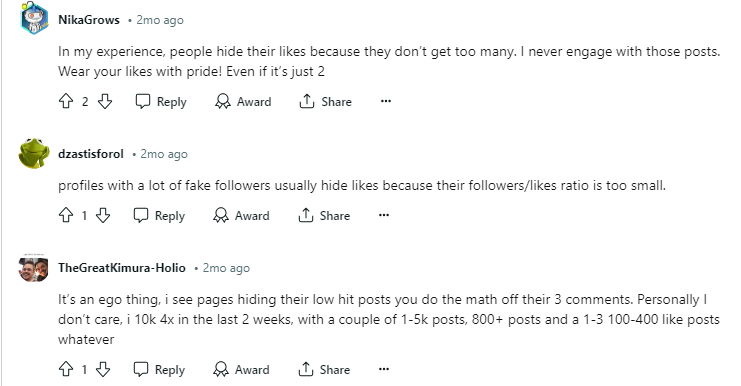Upvote TheGreatKimura-Holio's comment
The height and width of the screenshot is (386, 741).
click(66, 369)
